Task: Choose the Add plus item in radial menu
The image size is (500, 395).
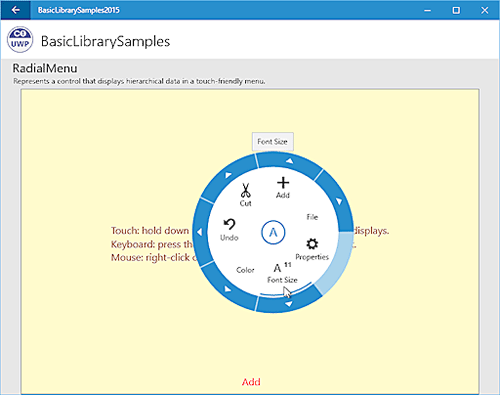Action: (x=283, y=188)
